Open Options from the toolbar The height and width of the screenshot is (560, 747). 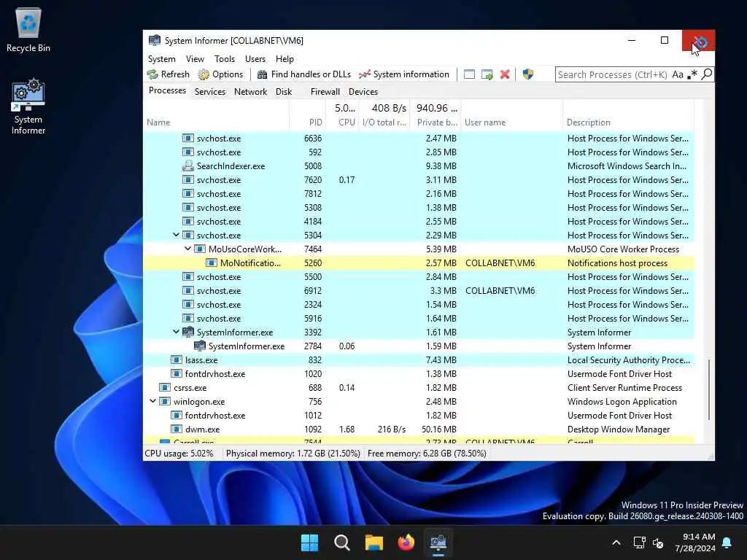(x=220, y=74)
